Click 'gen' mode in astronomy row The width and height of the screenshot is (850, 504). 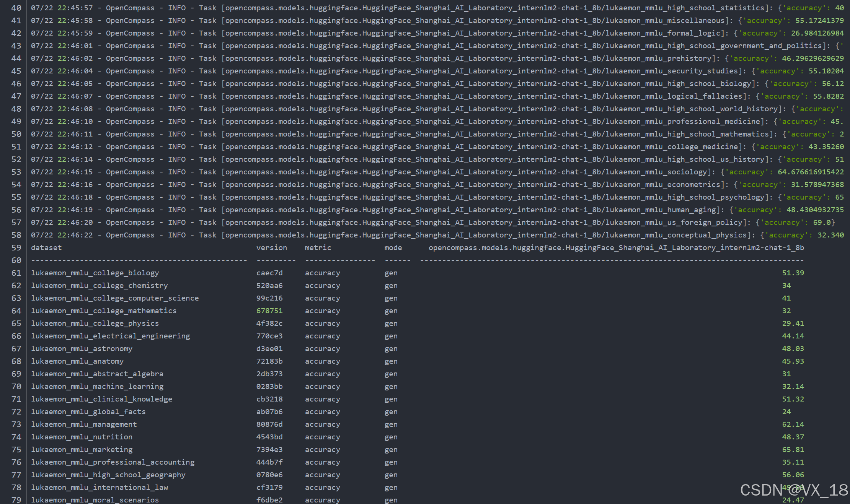pos(391,349)
